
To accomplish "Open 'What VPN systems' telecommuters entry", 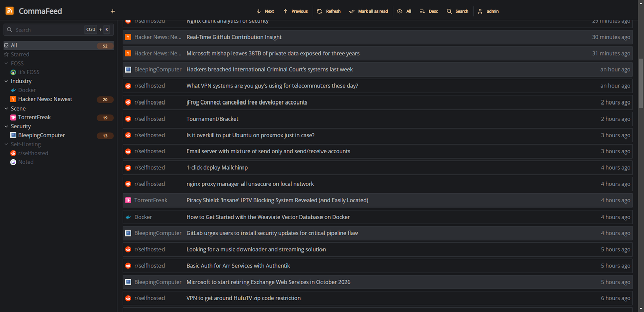I will click(x=378, y=86).
